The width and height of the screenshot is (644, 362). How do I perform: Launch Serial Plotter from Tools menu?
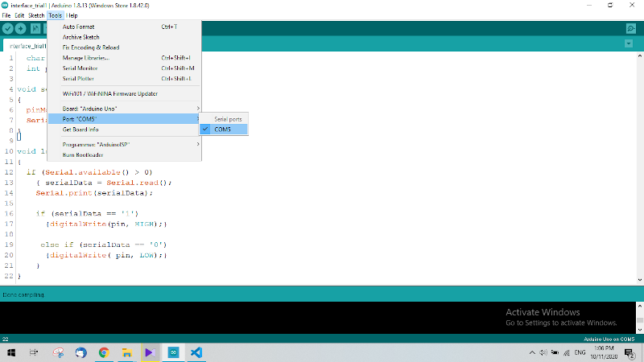[x=125, y=78]
